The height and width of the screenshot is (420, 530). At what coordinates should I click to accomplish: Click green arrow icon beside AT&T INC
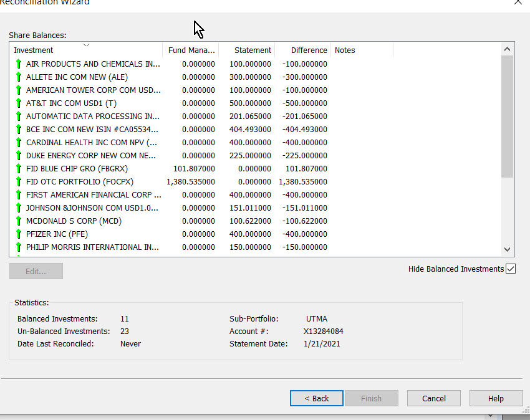(x=19, y=103)
